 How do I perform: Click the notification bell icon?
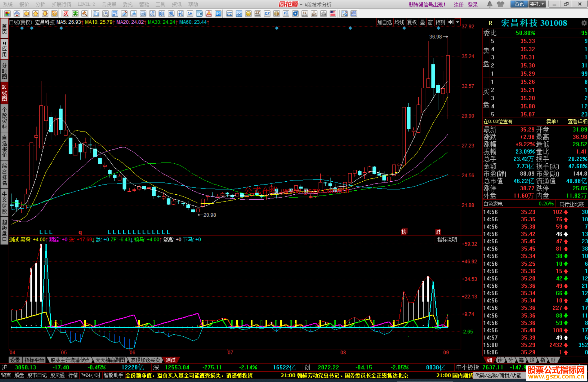click(489, 4)
